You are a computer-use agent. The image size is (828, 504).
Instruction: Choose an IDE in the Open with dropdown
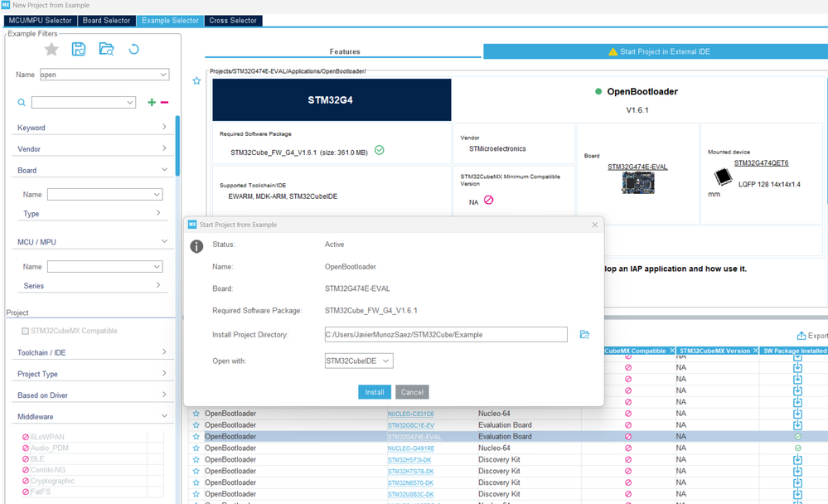pyautogui.click(x=359, y=361)
